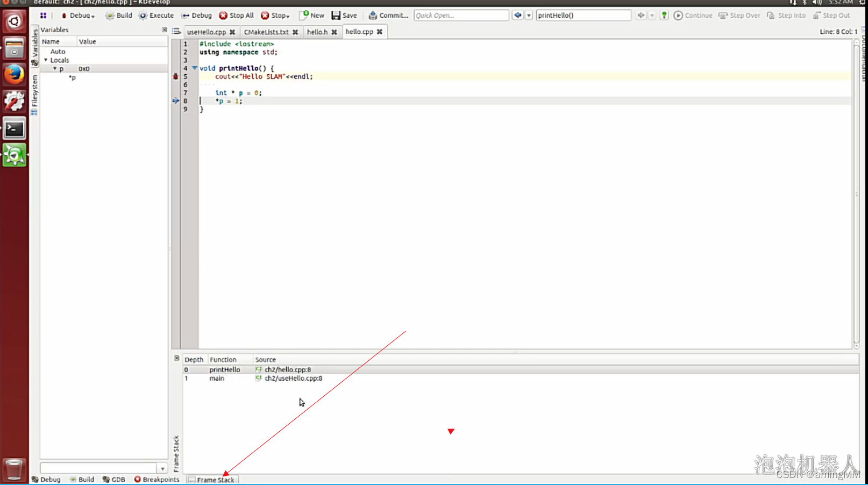Start a Debug launch from toolbar

point(196,16)
